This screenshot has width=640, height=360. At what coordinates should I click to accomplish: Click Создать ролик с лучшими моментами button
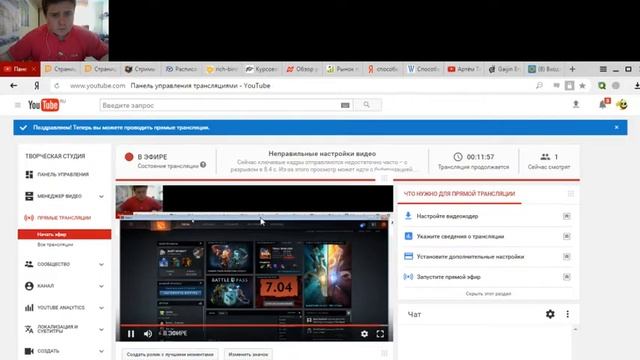click(x=170, y=354)
